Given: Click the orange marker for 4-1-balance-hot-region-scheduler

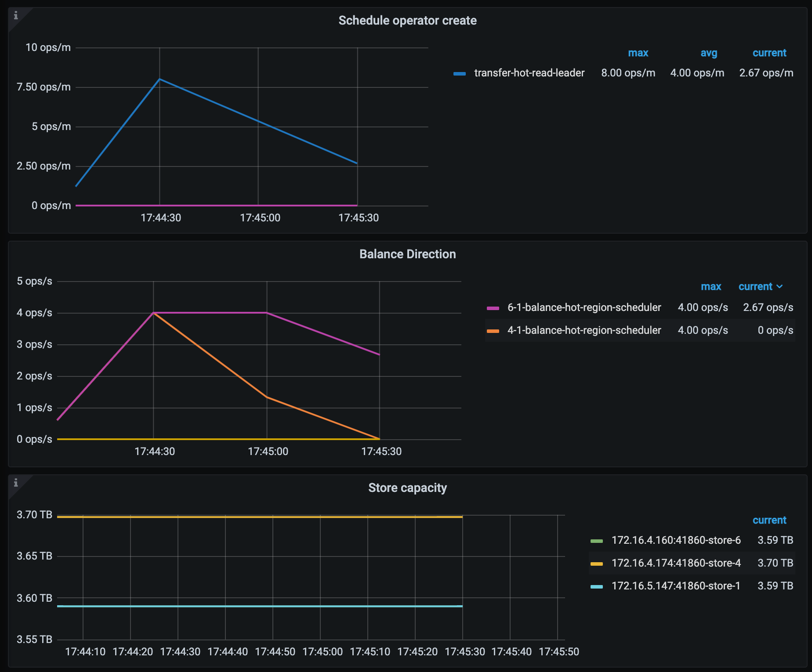Looking at the screenshot, I should [x=494, y=330].
